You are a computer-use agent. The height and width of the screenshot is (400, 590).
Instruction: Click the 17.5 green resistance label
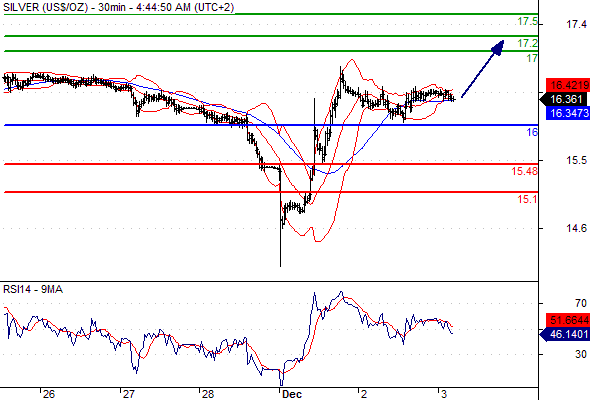(527, 21)
